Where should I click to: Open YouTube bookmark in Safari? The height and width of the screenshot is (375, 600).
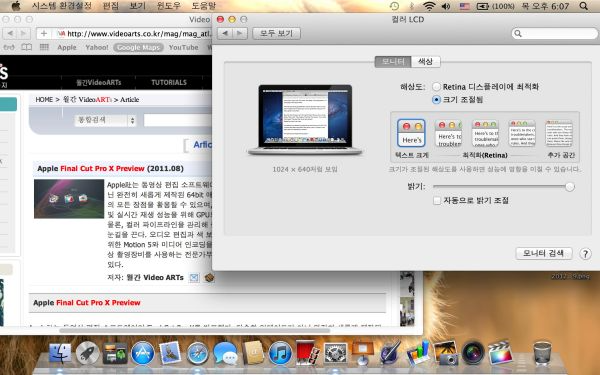pos(184,47)
